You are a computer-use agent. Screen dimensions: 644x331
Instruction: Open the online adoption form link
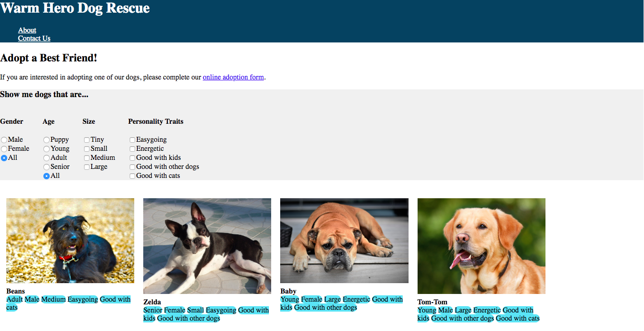pyautogui.click(x=233, y=77)
